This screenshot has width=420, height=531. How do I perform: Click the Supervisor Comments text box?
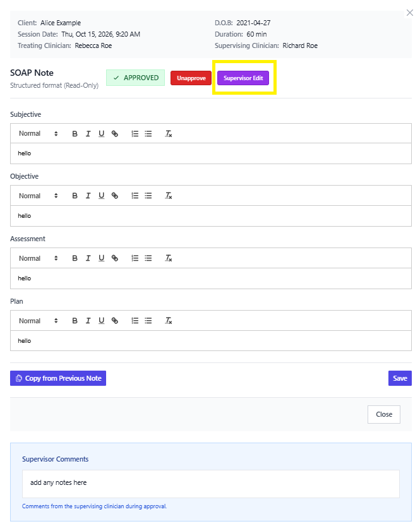[x=211, y=484]
